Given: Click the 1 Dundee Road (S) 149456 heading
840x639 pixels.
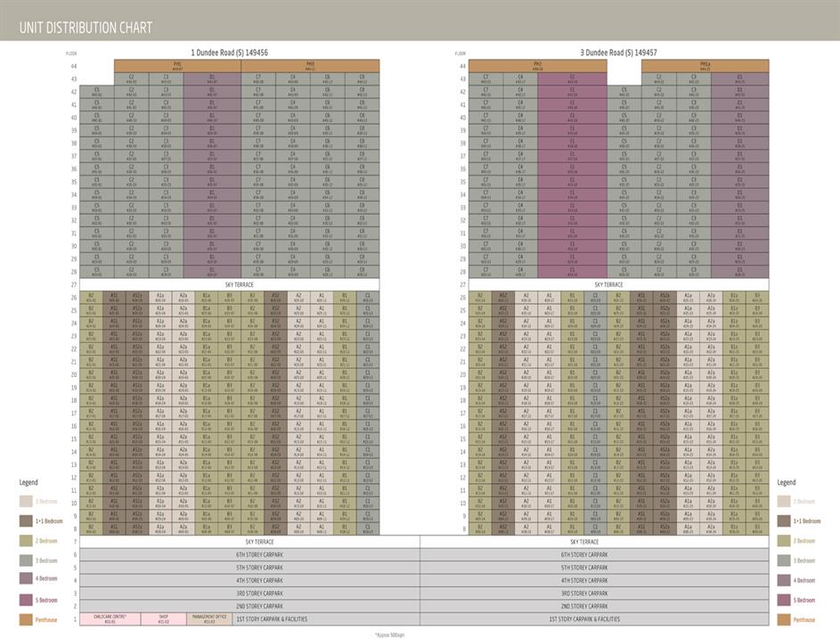Looking at the screenshot, I should (229, 53).
